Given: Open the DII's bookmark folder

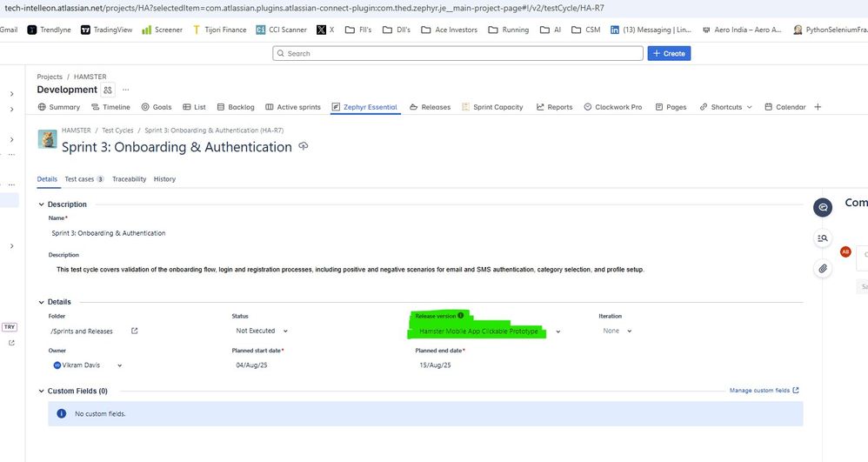Looking at the screenshot, I should pos(397,30).
